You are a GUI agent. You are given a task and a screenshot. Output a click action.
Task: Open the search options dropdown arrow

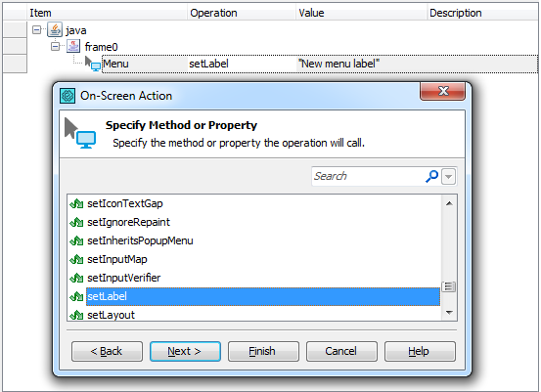tap(448, 177)
